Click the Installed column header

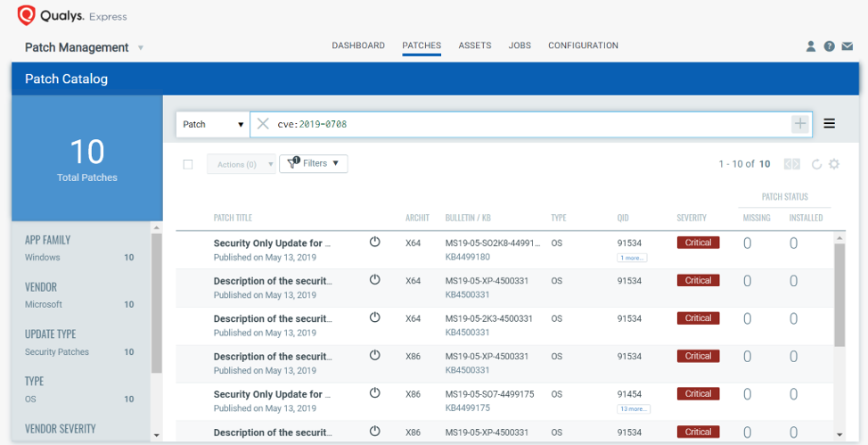pos(806,218)
